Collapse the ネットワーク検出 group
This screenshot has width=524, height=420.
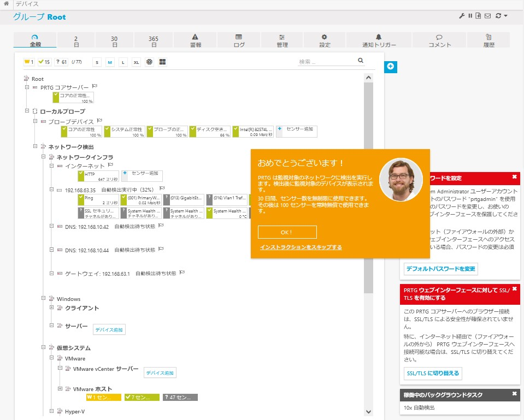click(x=35, y=146)
